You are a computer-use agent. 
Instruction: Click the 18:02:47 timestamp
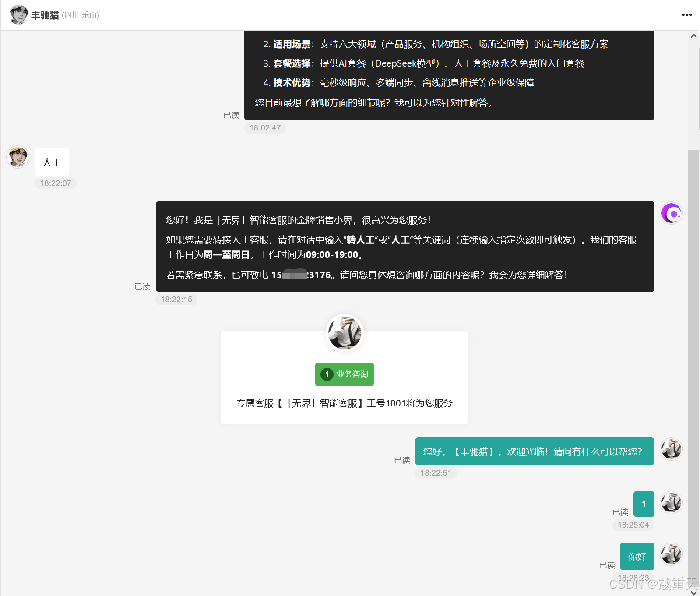(265, 128)
